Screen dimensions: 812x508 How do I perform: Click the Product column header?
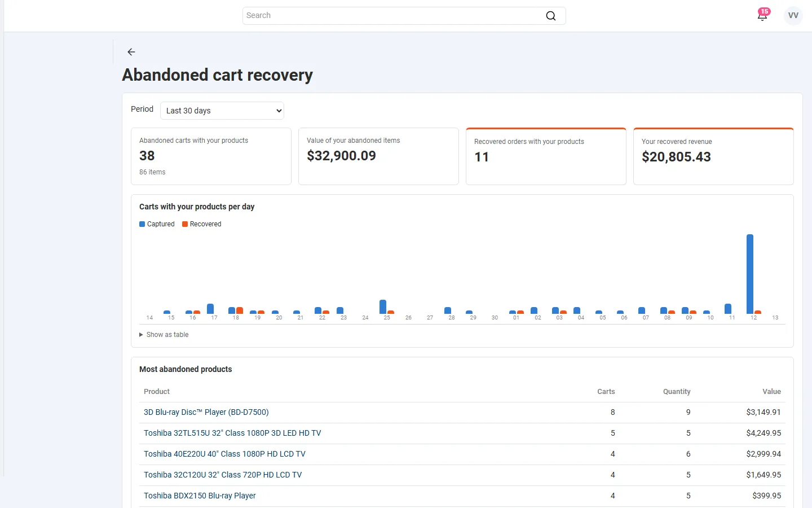[x=157, y=392]
